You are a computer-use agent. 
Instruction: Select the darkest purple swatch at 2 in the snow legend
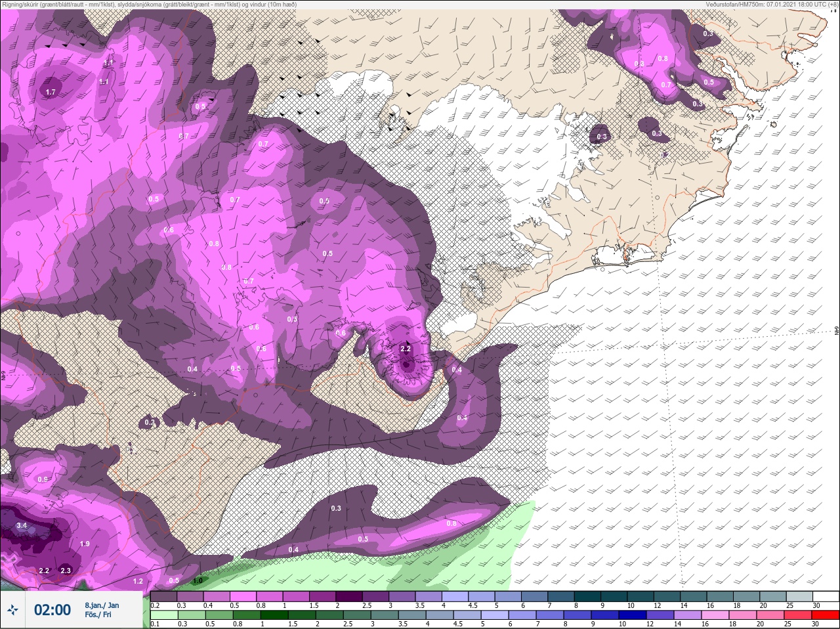[350, 596]
